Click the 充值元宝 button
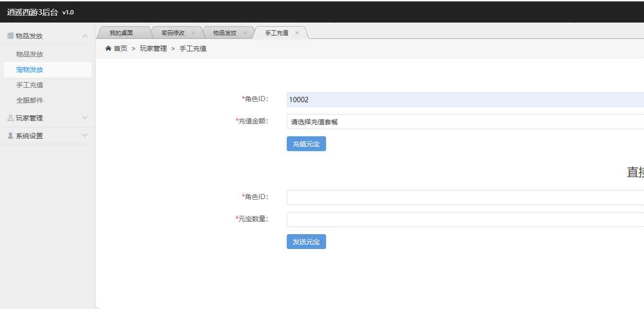Viewport: 644px width, 309px height. [306, 143]
